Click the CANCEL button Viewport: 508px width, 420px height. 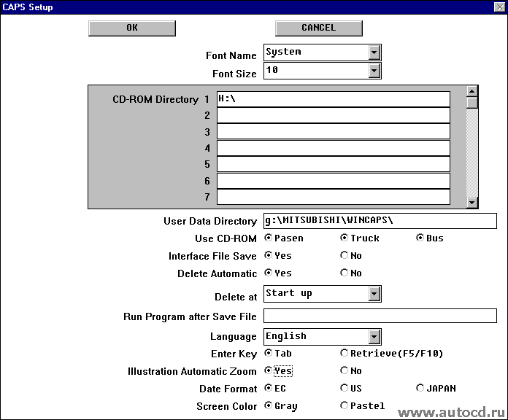click(319, 28)
